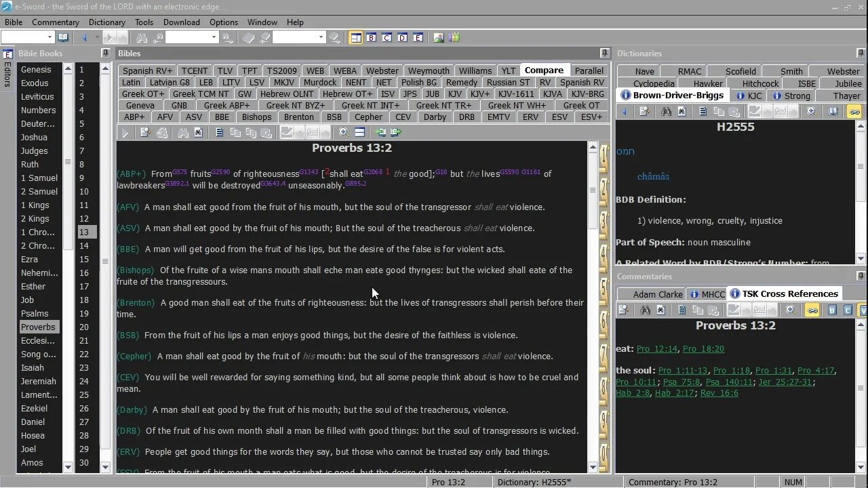Show the Editors layout E button
Viewport: 868px width, 488px height.
point(418,38)
